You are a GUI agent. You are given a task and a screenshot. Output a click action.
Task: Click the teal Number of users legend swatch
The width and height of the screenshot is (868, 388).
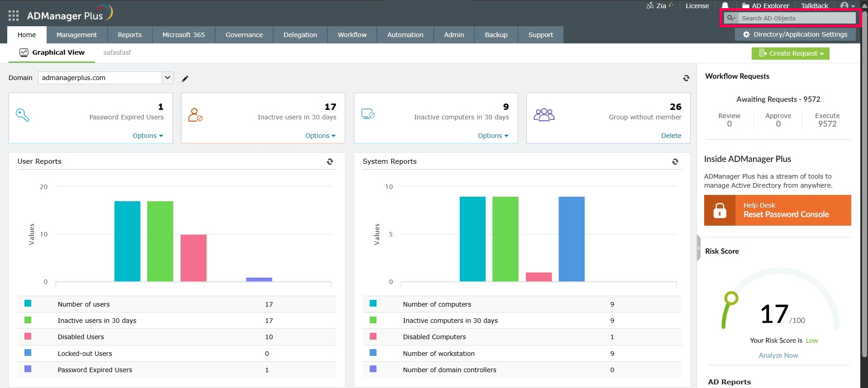click(28, 303)
